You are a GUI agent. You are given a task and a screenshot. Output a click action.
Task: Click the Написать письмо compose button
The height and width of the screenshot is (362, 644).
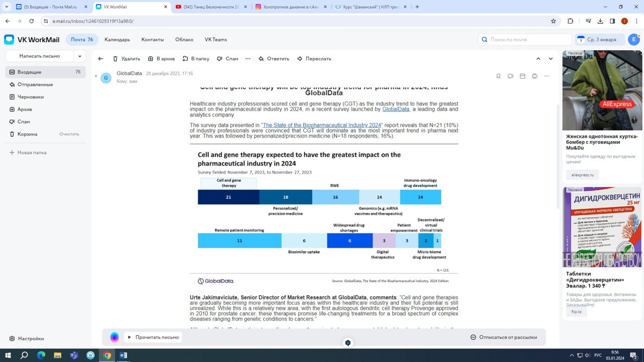click(x=39, y=56)
